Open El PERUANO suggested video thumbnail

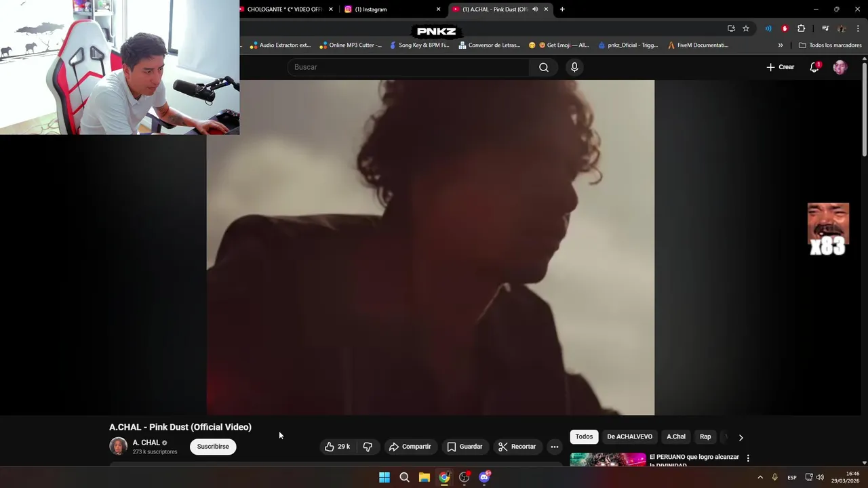(x=608, y=460)
